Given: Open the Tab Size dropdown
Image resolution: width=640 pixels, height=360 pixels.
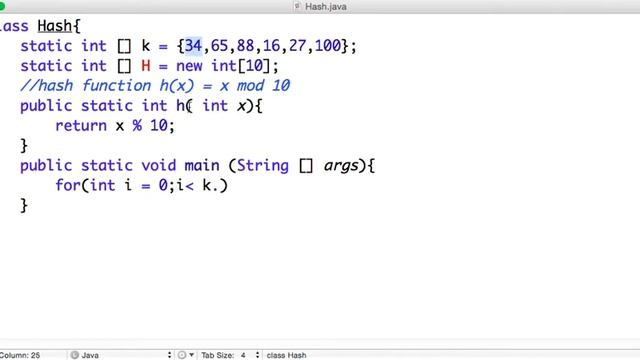Looking at the screenshot, I should (x=230, y=355).
